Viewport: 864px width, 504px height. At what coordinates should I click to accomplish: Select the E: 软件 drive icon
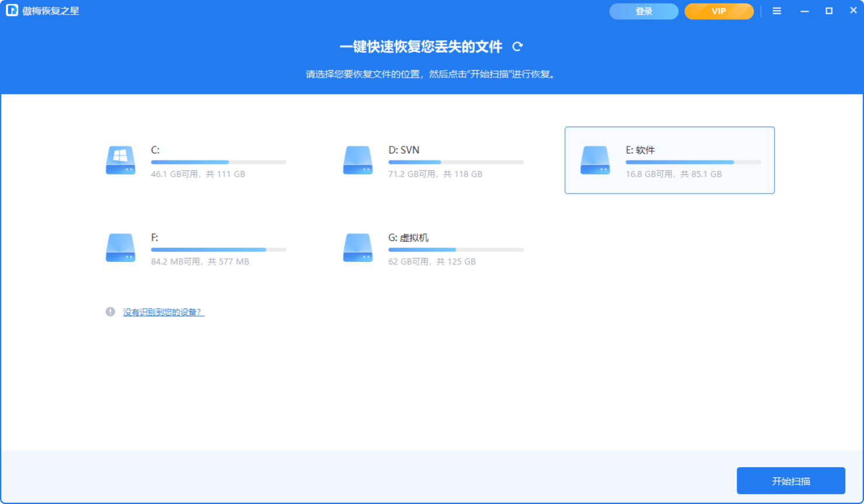[595, 160]
